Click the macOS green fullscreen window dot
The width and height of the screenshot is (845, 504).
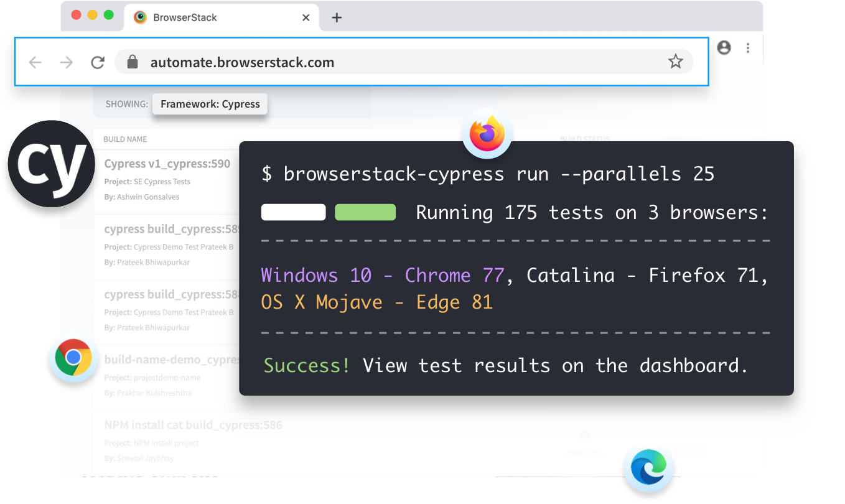(108, 15)
